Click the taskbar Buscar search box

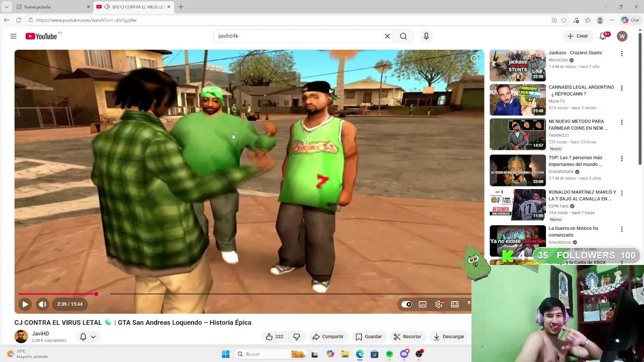[271, 354]
